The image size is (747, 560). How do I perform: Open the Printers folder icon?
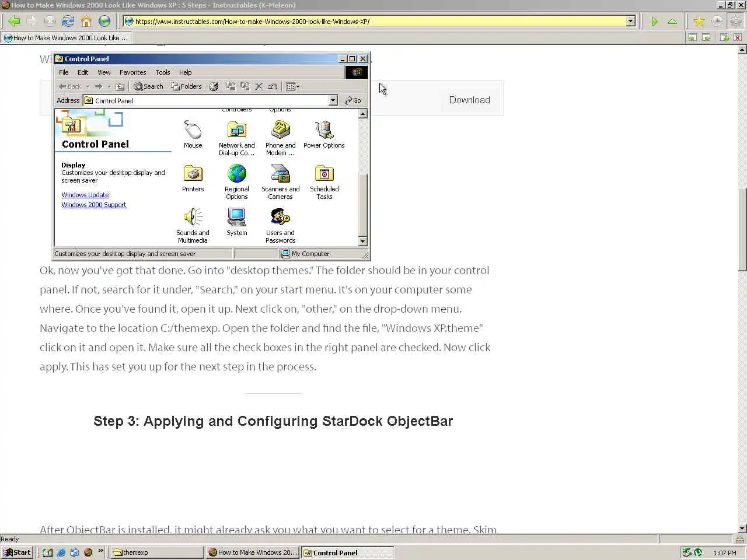tap(193, 178)
